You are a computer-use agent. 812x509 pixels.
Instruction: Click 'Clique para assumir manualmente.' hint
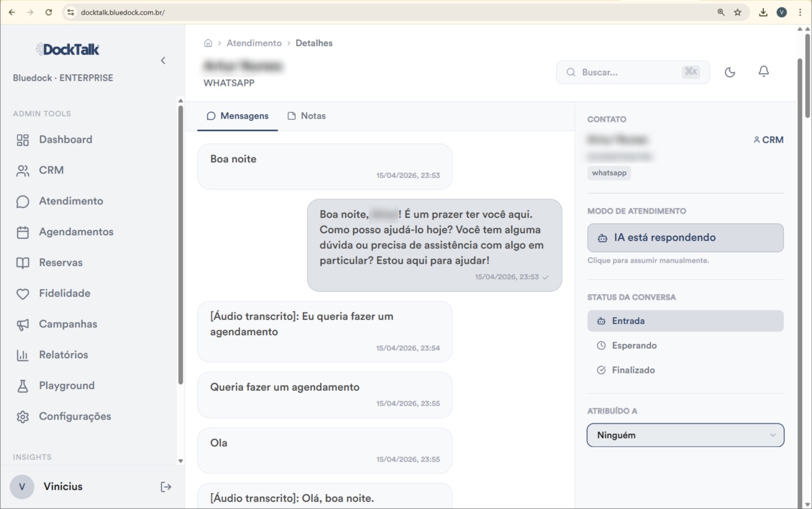(648, 261)
